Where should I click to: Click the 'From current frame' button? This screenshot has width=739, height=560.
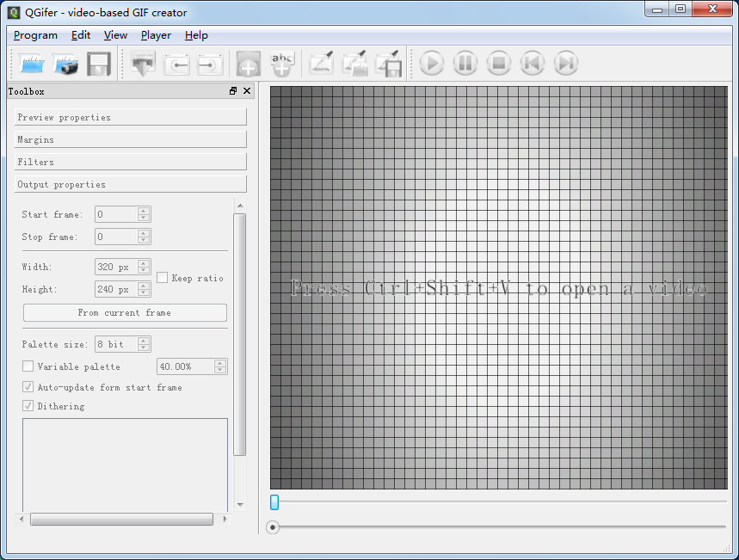pyautogui.click(x=124, y=312)
